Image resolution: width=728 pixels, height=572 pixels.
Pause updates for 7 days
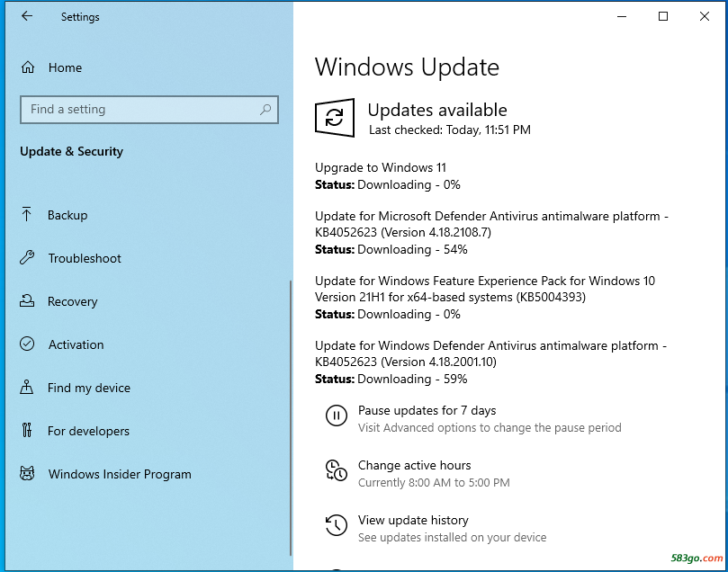(x=427, y=410)
